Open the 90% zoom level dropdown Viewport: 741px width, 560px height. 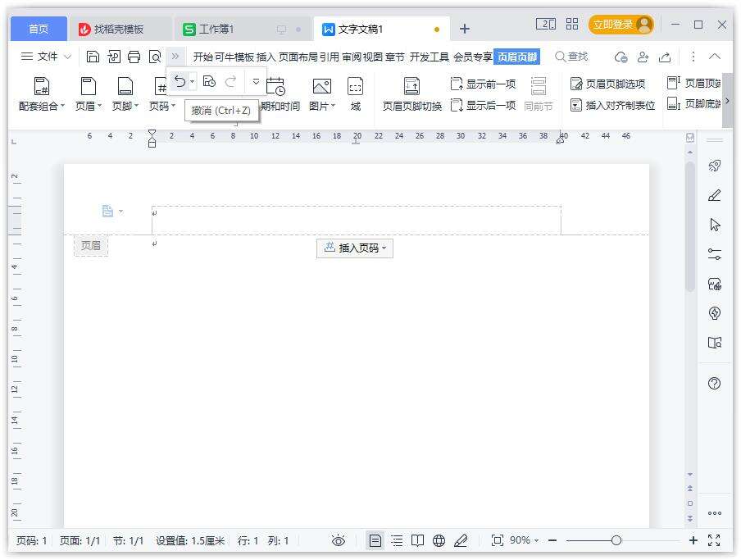(524, 540)
